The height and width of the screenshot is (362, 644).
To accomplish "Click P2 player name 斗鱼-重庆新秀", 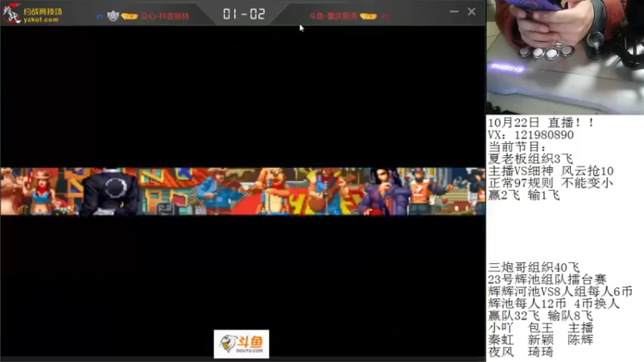I will [x=333, y=16].
